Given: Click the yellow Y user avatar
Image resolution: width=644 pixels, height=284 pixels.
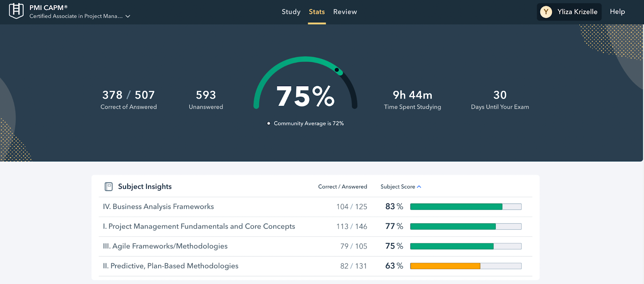Looking at the screenshot, I should [546, 12].
